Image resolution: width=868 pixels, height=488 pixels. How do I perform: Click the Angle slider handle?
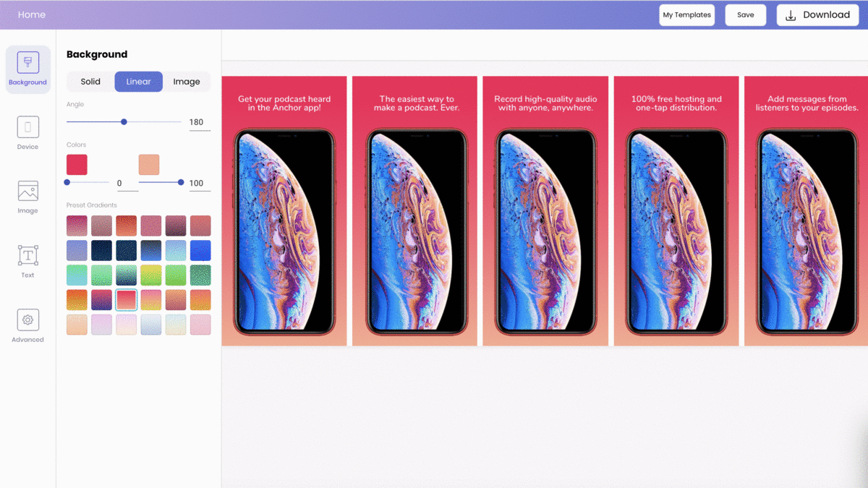point(124,122)
